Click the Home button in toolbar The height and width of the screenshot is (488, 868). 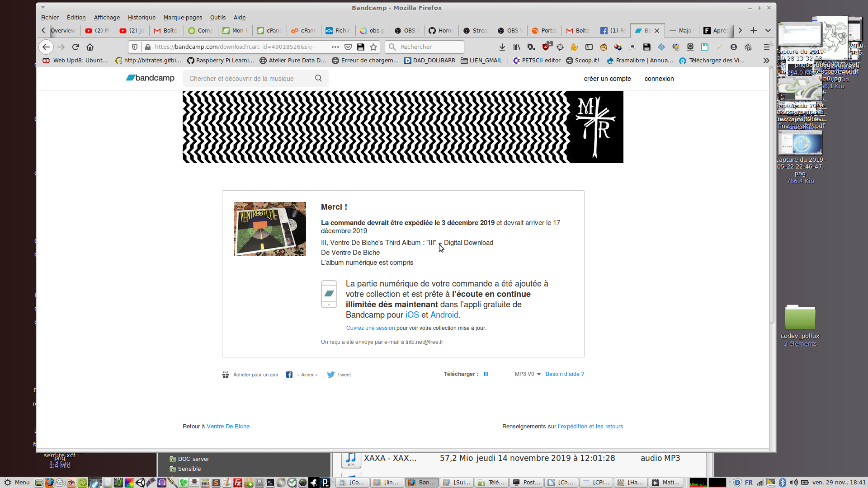pyautogui.click(x=90, y=47)
